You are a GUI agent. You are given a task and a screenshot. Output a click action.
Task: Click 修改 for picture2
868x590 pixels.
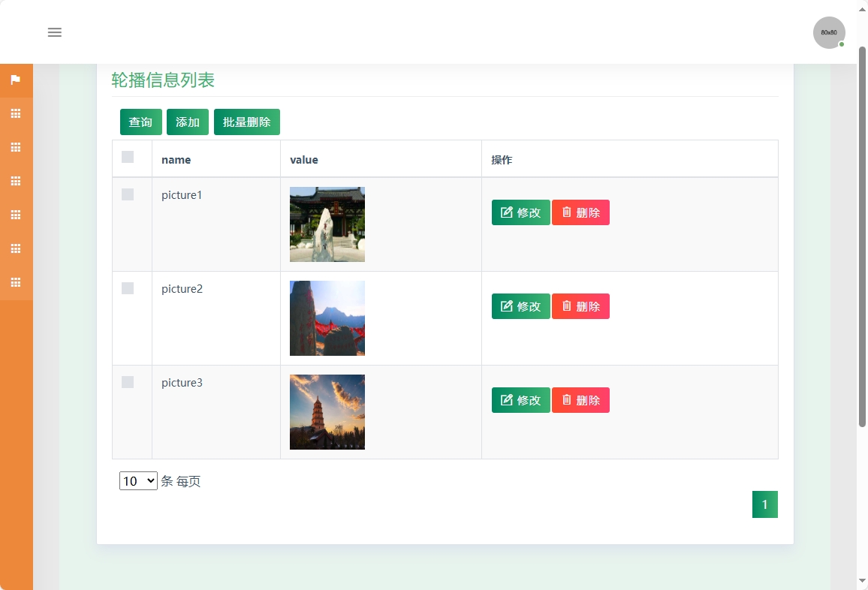tap(521, 306)
